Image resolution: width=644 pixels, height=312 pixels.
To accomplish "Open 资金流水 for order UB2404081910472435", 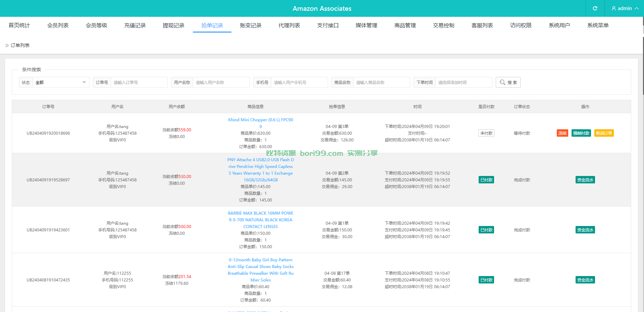I will click(x=585, y=280).
